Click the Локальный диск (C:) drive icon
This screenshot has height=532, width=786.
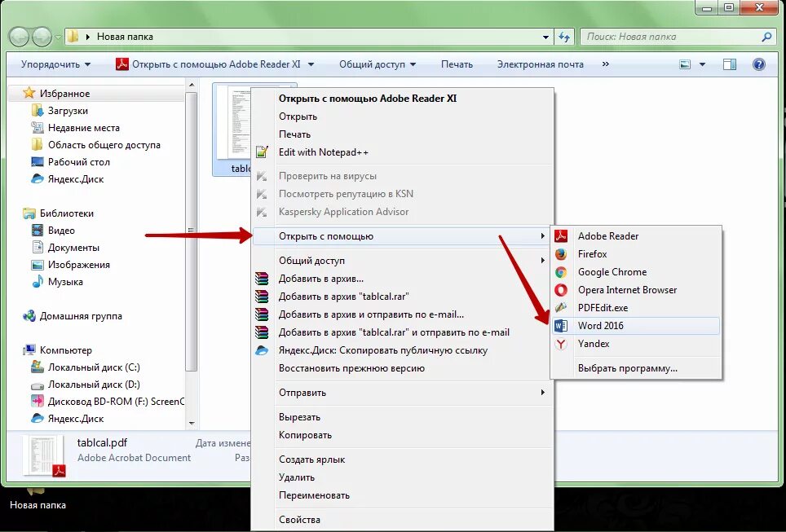tap(37, 367)
